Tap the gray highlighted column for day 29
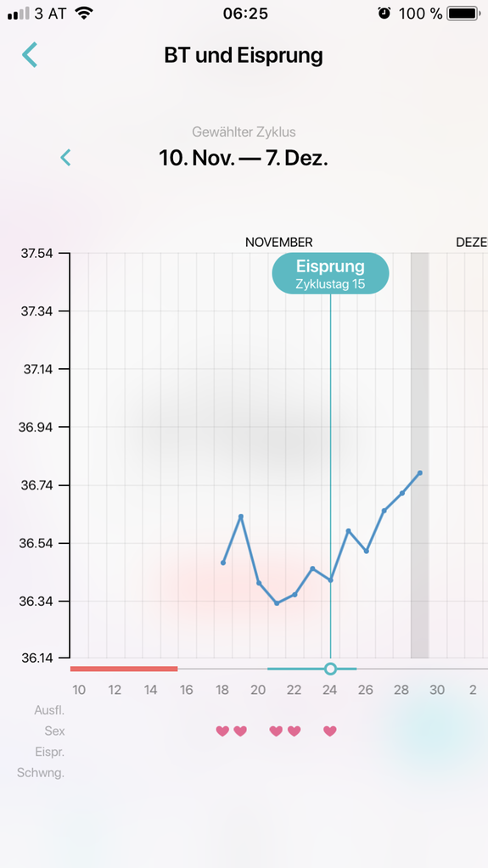Viewport: 488px width, 868px height. [420, 456]
